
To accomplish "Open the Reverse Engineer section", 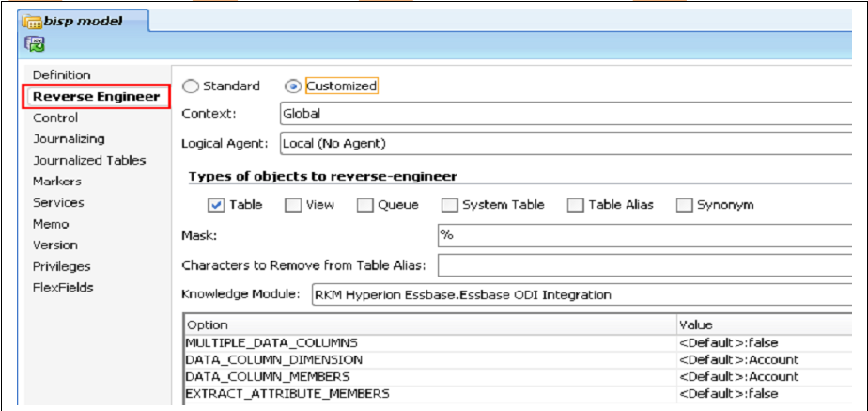I will [97, 97].
